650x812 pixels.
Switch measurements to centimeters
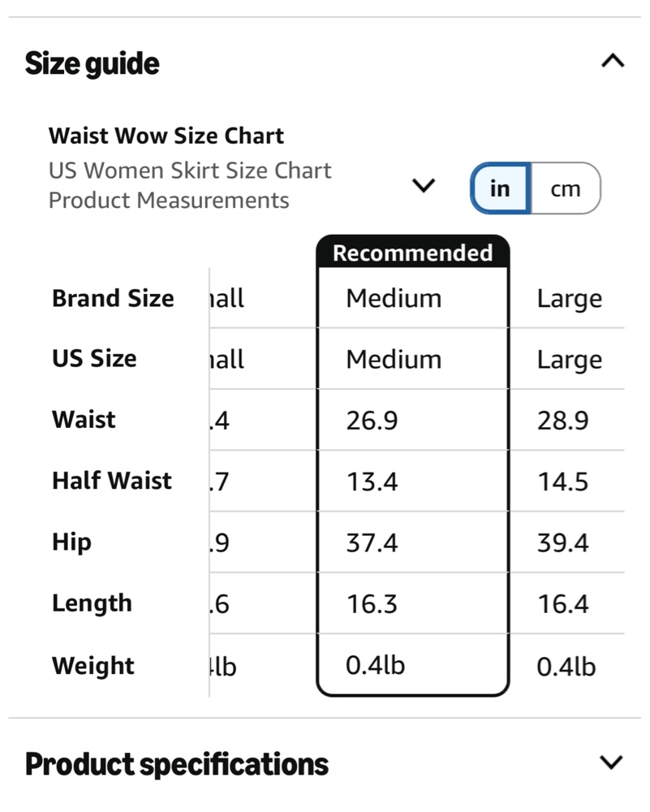[x=566, y=188]
